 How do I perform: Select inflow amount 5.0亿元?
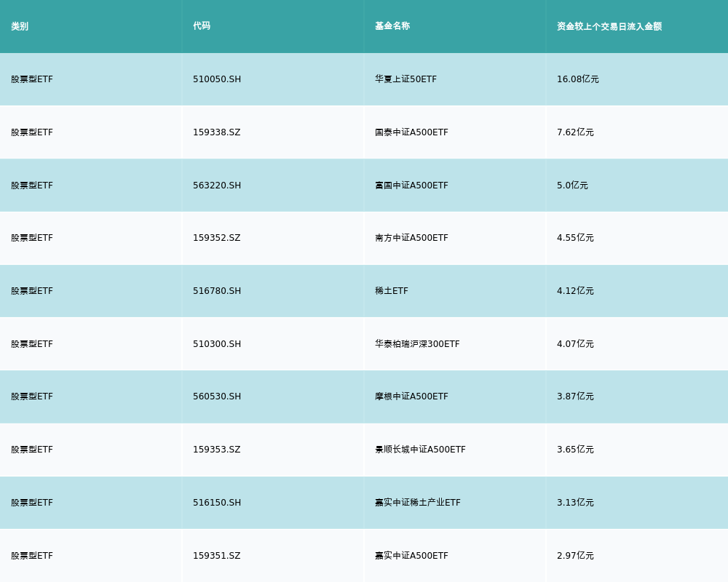tap(572, 186)
